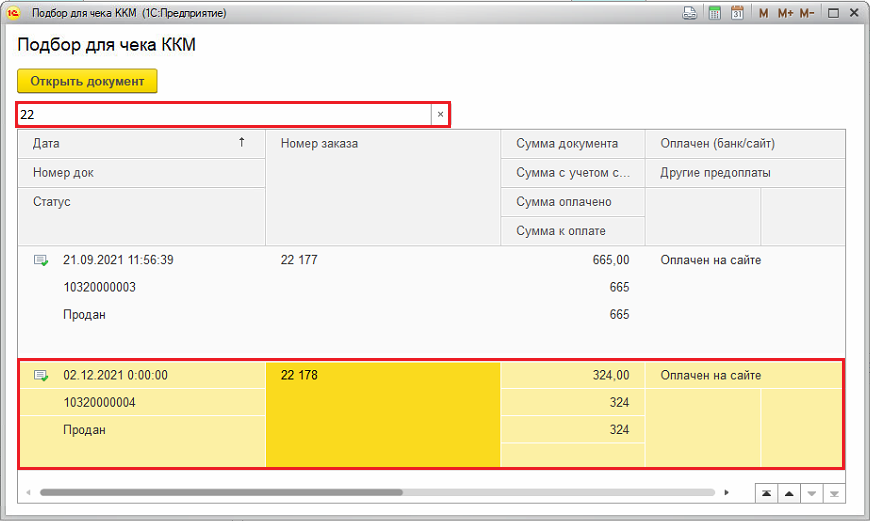Clear the search field with × button
870x521 pixels.
[440, 115]
